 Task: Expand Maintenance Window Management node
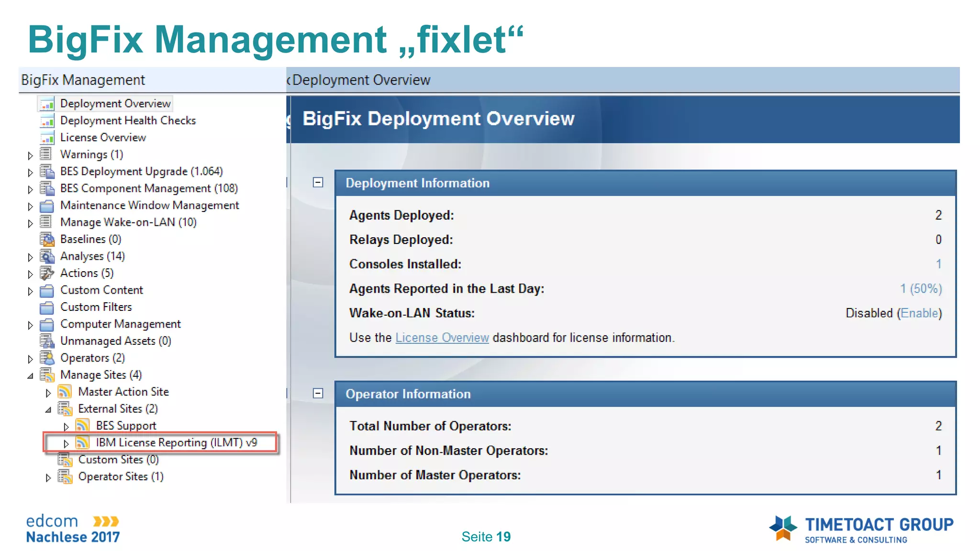30,206
